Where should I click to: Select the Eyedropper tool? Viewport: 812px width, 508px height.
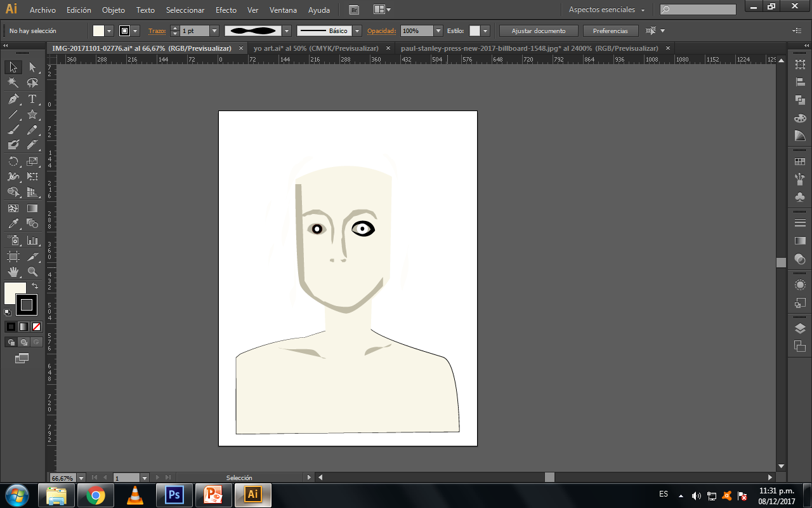click(x=13, y=224)
